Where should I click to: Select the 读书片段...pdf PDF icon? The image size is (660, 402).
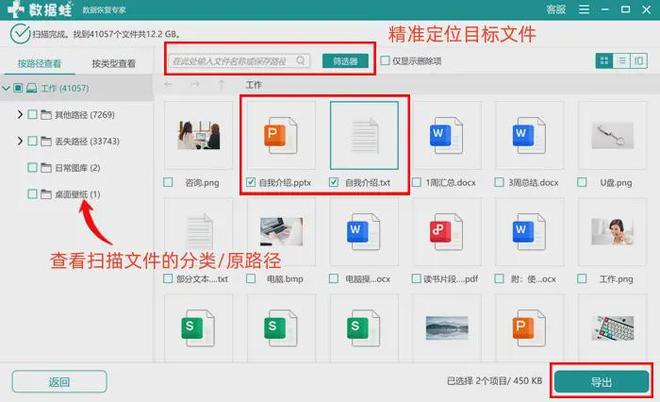coord(446,232)
